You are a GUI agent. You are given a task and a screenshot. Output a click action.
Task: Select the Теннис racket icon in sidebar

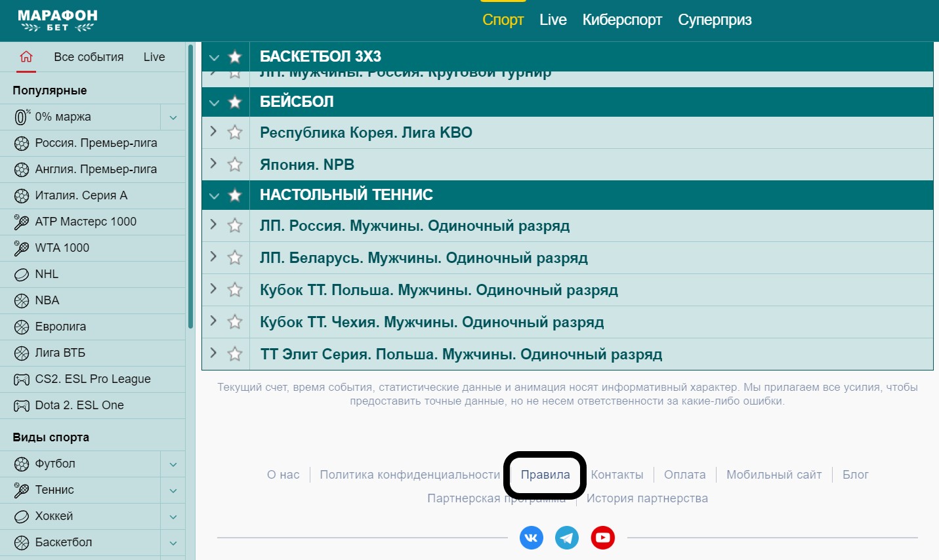[x=22, y=490]
